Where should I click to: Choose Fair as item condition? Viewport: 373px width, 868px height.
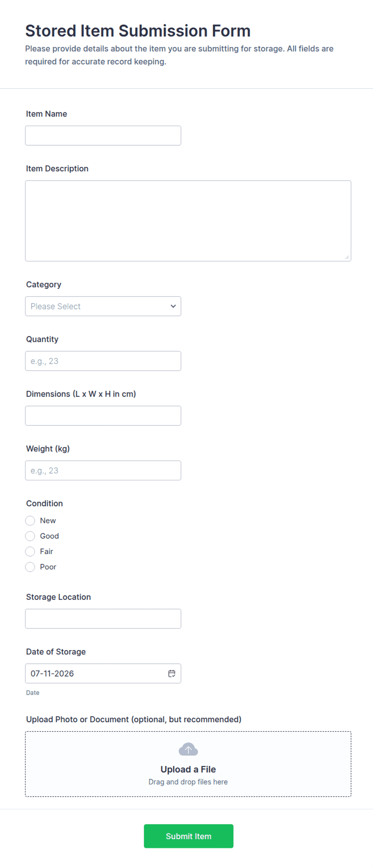[30, 551]
